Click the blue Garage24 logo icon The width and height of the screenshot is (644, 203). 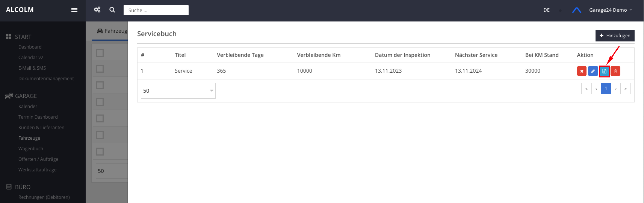(576, 10)
